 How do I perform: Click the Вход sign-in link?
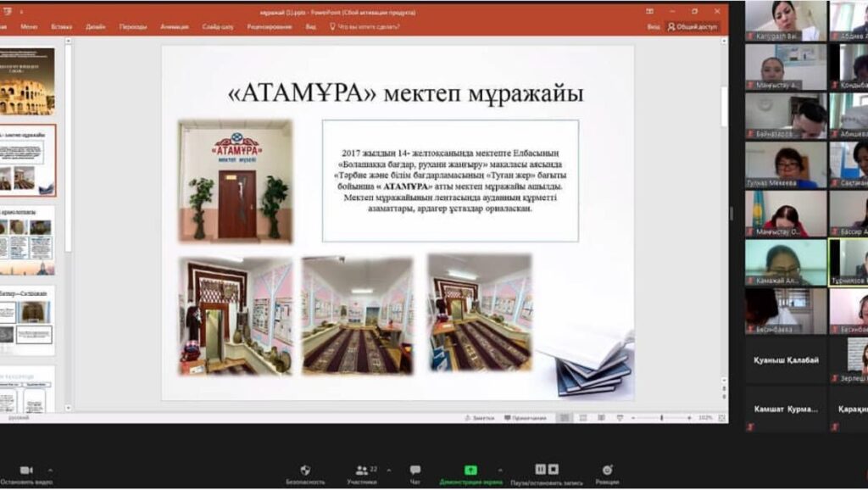coord(654,26)
